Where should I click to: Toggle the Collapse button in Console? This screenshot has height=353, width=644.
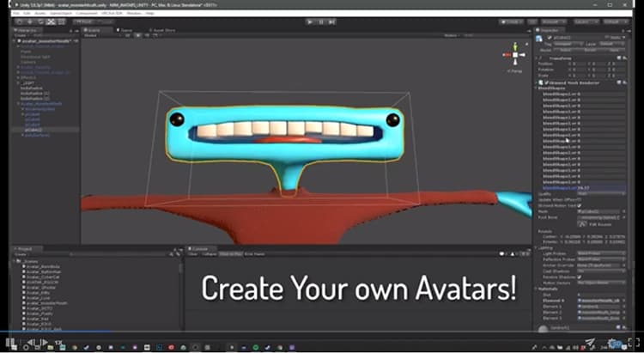pos(209,254)
